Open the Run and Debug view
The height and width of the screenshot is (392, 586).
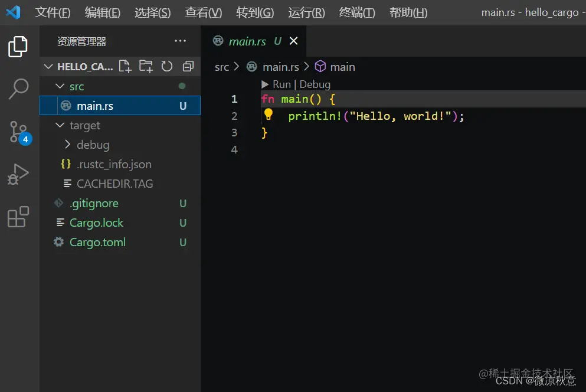pyautogui.click(x=18, y=174)
